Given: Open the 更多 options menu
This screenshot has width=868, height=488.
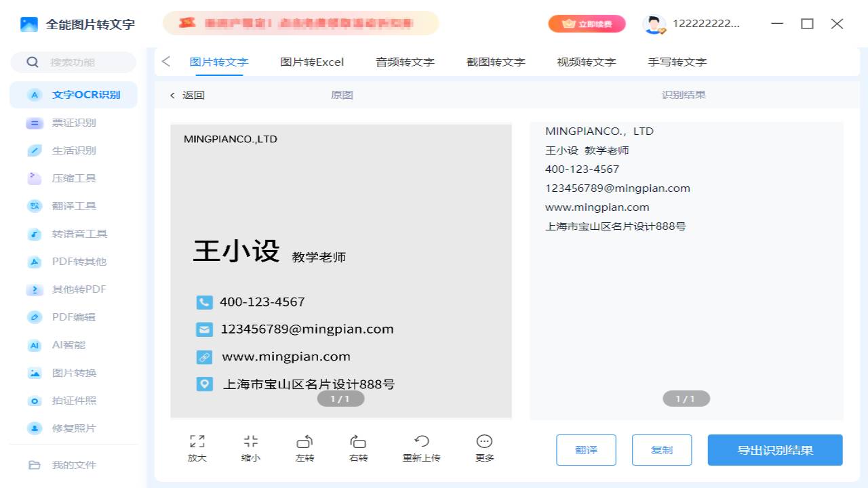Looking at the screenshot, I should pyautogui.click(x=484, y=448).
